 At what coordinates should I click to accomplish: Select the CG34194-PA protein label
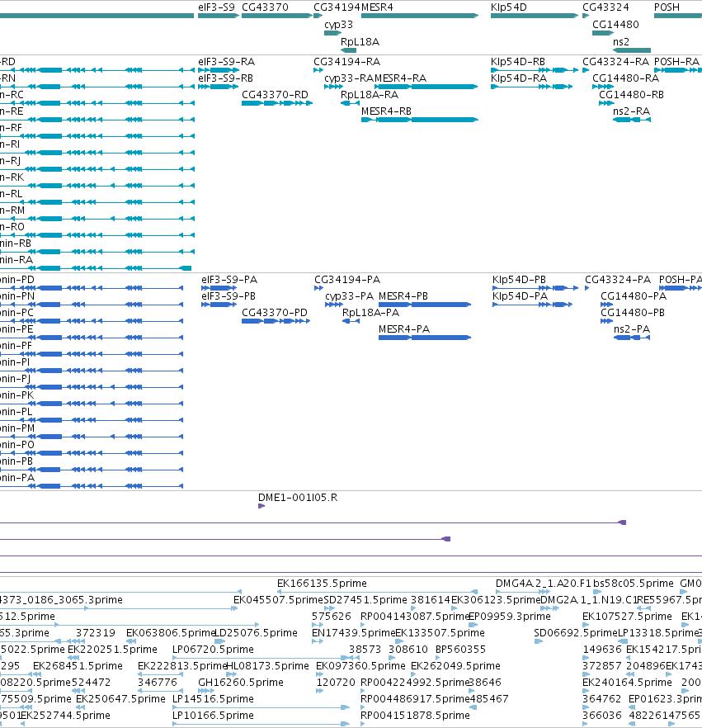[x=347, y=280]
